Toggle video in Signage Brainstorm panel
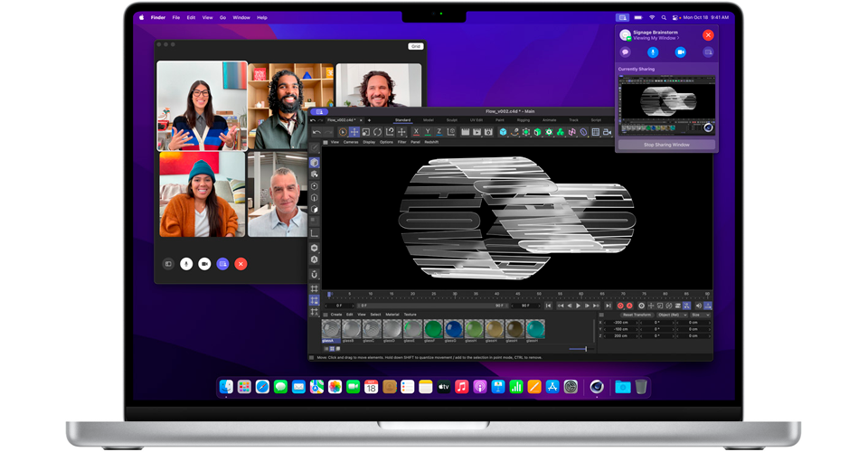Viewport: 868px width, 452px height. coord(680,52)
